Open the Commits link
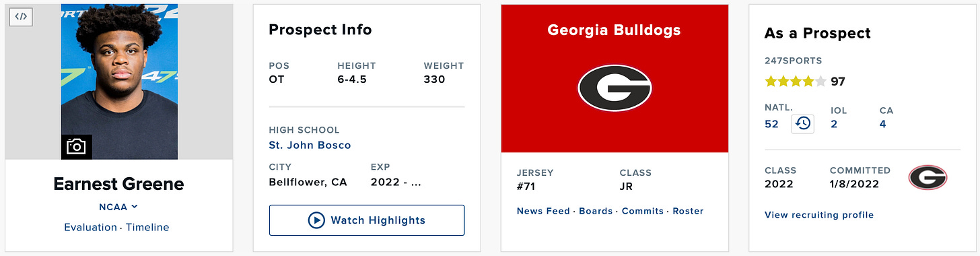The width and height of the screenshot is (980, 256). point(643,211)
